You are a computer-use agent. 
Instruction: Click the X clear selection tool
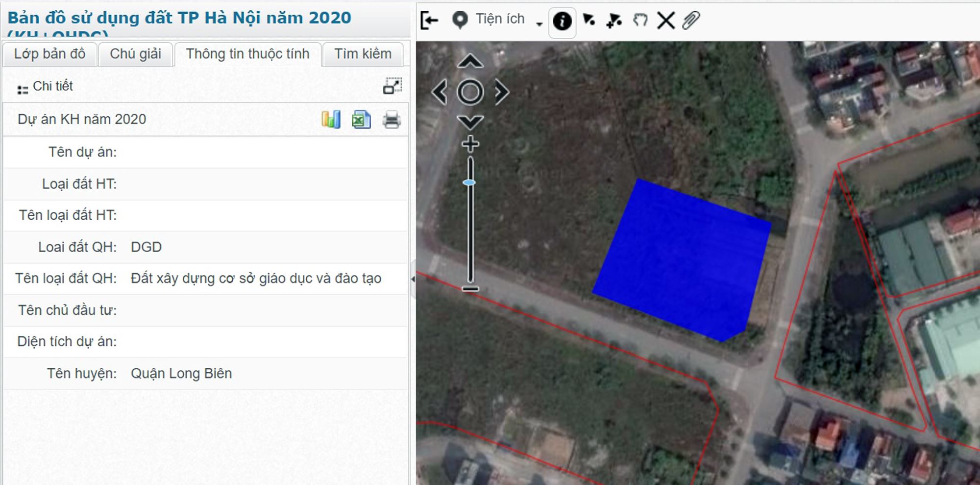tap(666, 21)
